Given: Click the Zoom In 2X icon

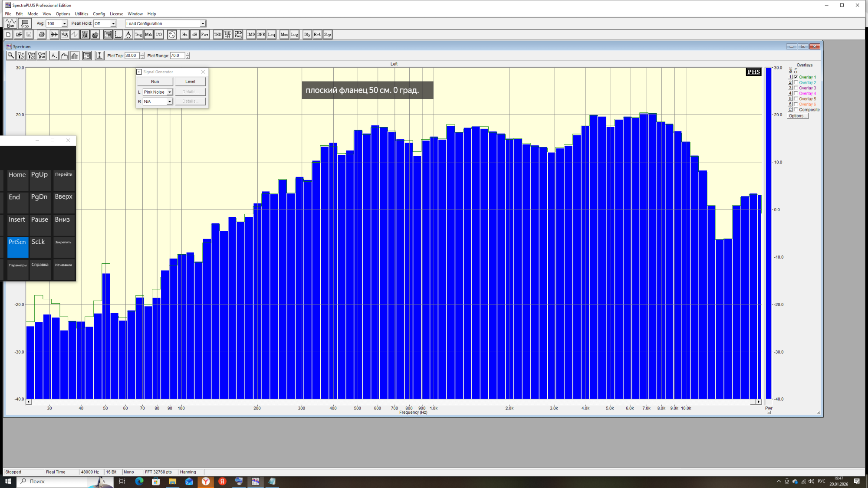Looking at the screenshot, I should 21,56.
